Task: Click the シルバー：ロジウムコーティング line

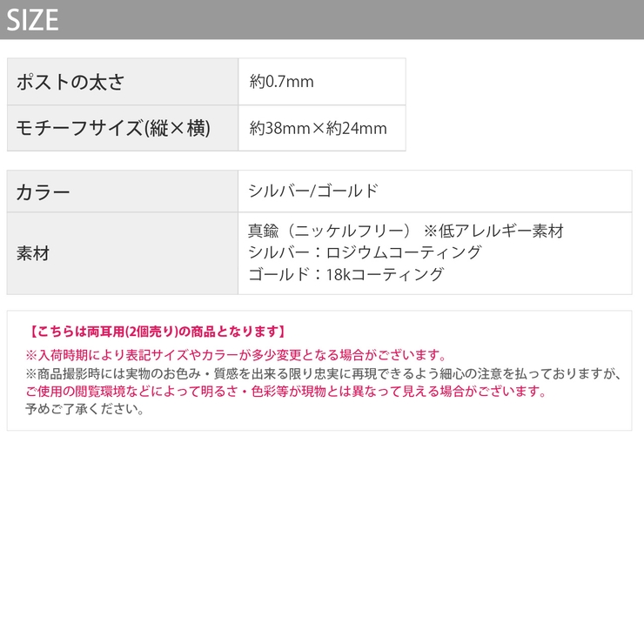Action: 365,252
